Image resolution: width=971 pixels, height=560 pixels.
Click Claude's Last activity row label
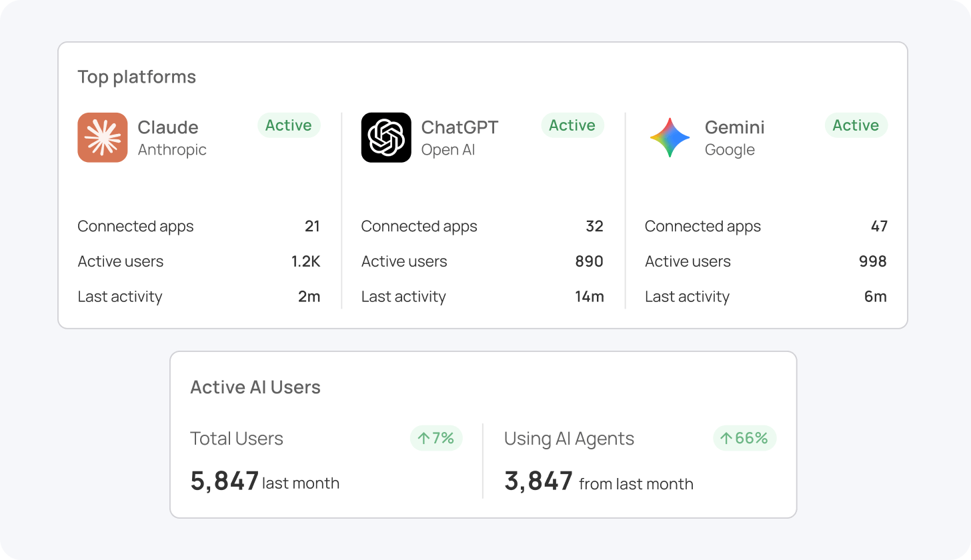point(120,297)
